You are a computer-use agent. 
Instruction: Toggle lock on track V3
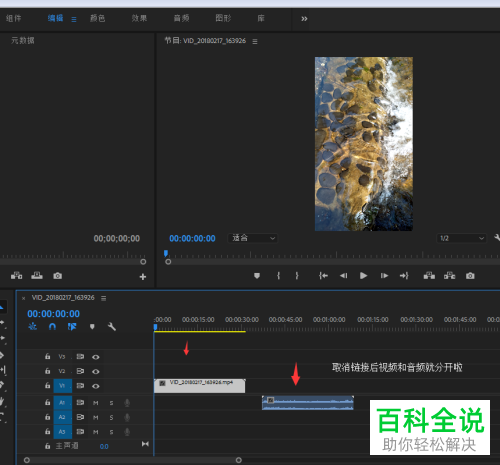48,356
